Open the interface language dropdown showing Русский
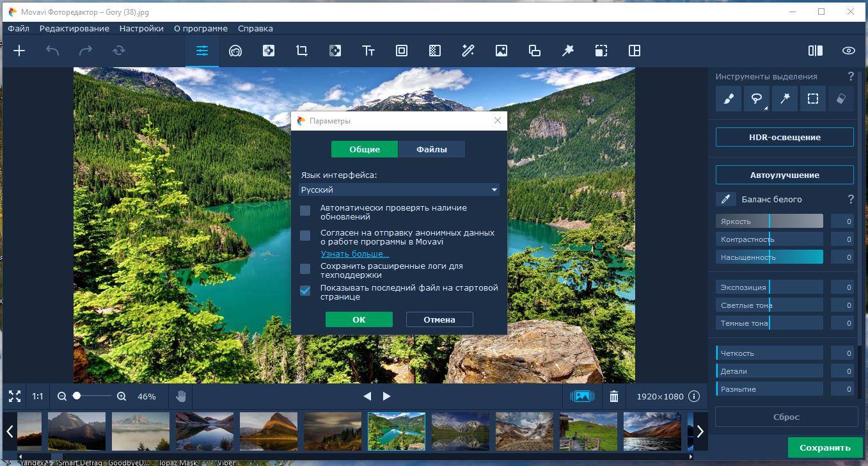Screen dimensions: 868x466 (399, 189)
